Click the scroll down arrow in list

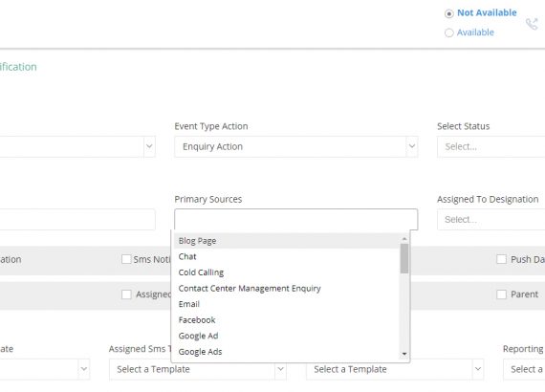(404, 354)
